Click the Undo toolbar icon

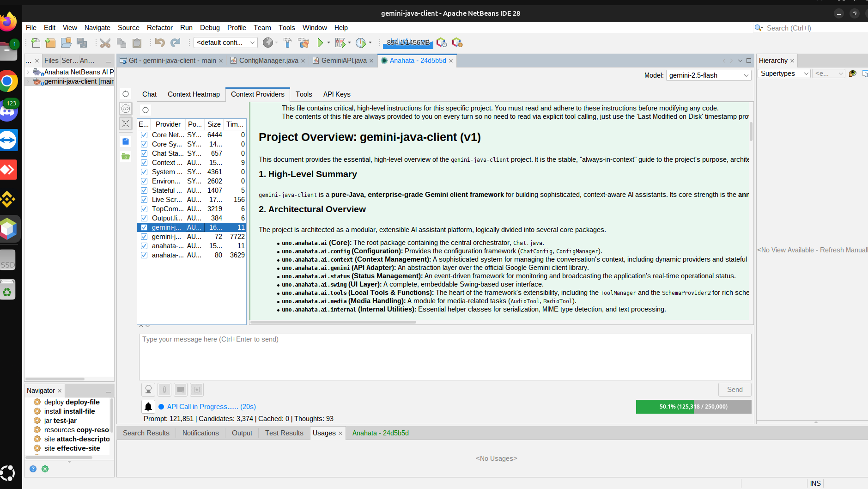160,43
